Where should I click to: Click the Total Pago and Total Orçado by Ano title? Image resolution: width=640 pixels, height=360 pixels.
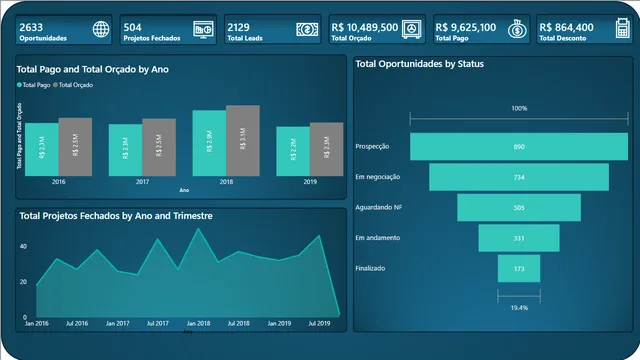[93, 69]
